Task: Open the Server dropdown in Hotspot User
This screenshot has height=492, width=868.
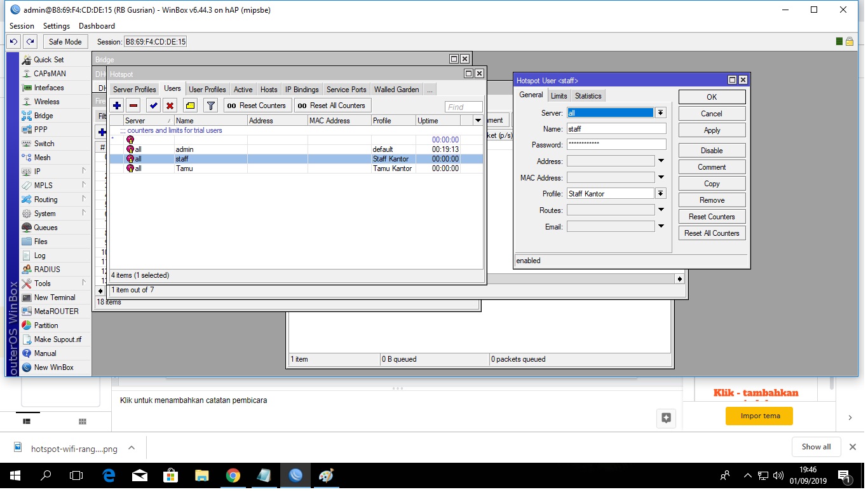Action: tap(661, 113)
